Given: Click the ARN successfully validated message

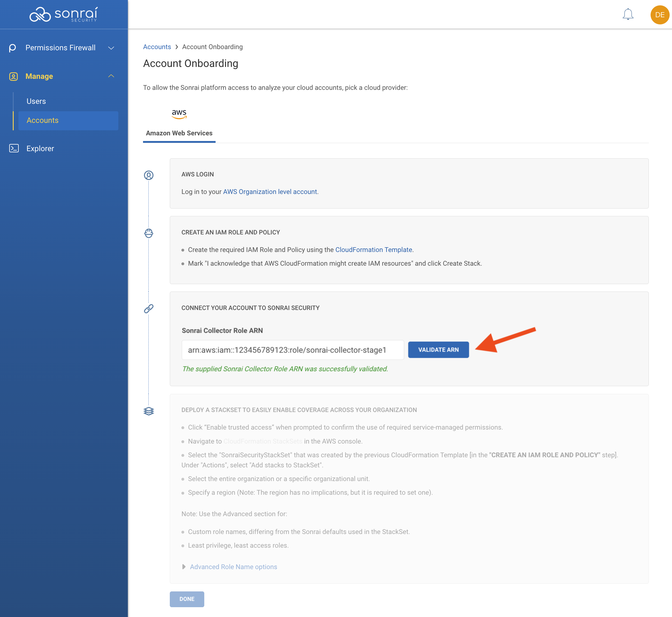Looking at the screenshot, I should point(285,369).
